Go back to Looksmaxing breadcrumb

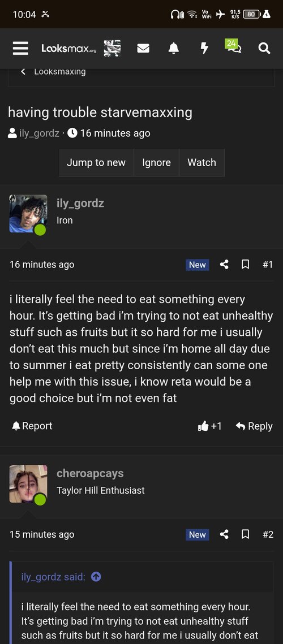(53, 71)
